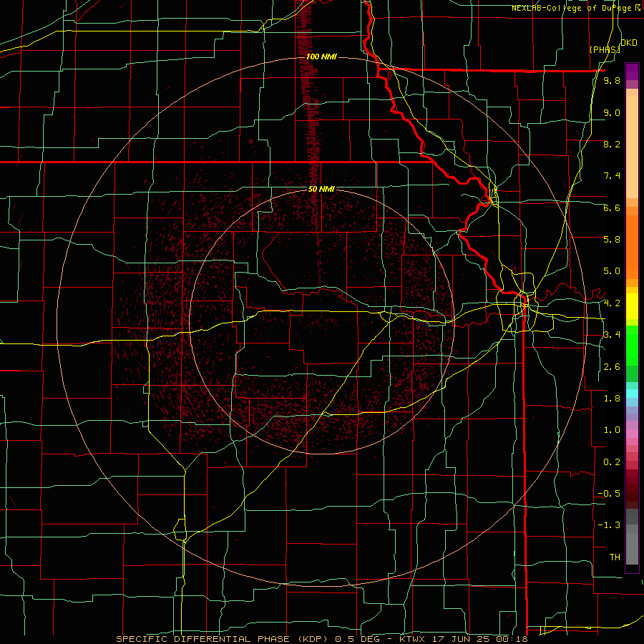Image resolution: width=644 pixels, height=644 pixels.
Task: Pick the long peach segment of the color bar
Action: [x=632, y=148]
